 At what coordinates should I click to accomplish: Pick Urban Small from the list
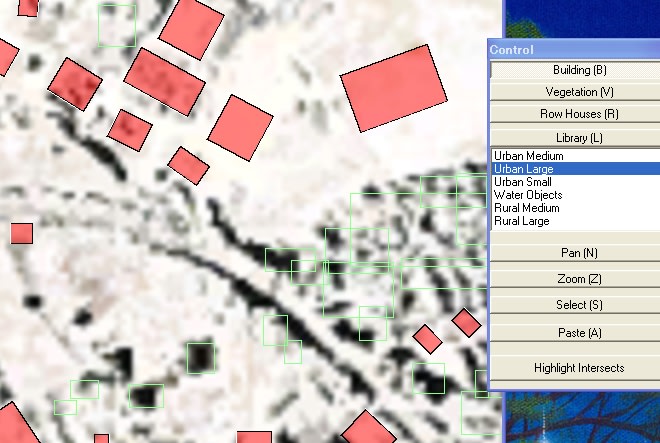tap(576, 182)
